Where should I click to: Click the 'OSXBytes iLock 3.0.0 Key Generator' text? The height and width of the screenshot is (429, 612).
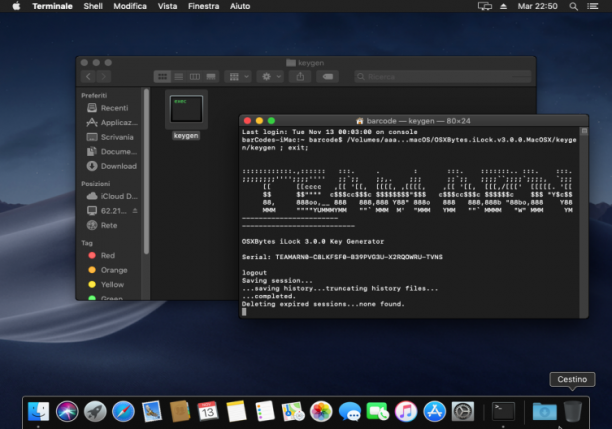coord(313,241)
